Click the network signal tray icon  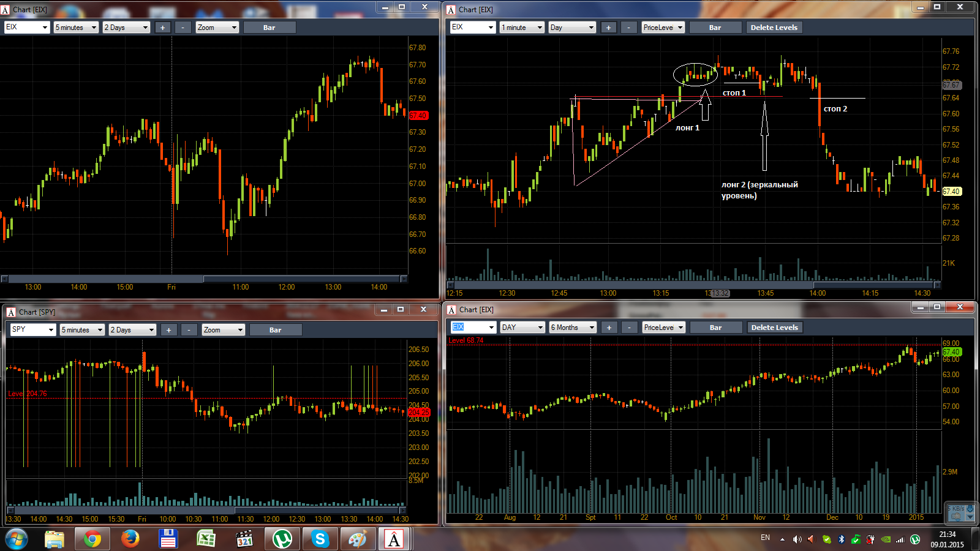point(900,539)
